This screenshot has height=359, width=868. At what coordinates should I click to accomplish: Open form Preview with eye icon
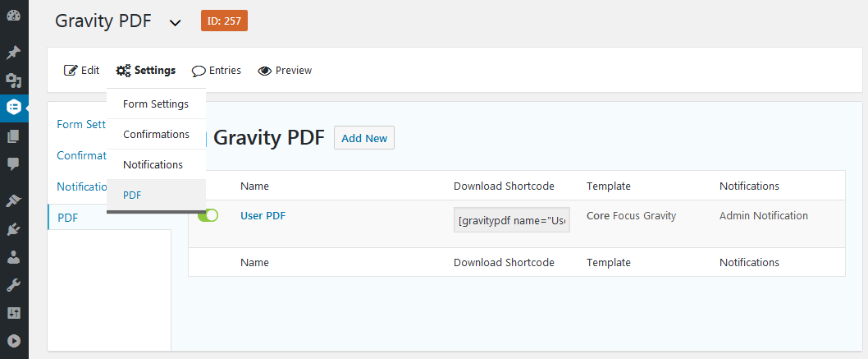(x=285, y=71)
